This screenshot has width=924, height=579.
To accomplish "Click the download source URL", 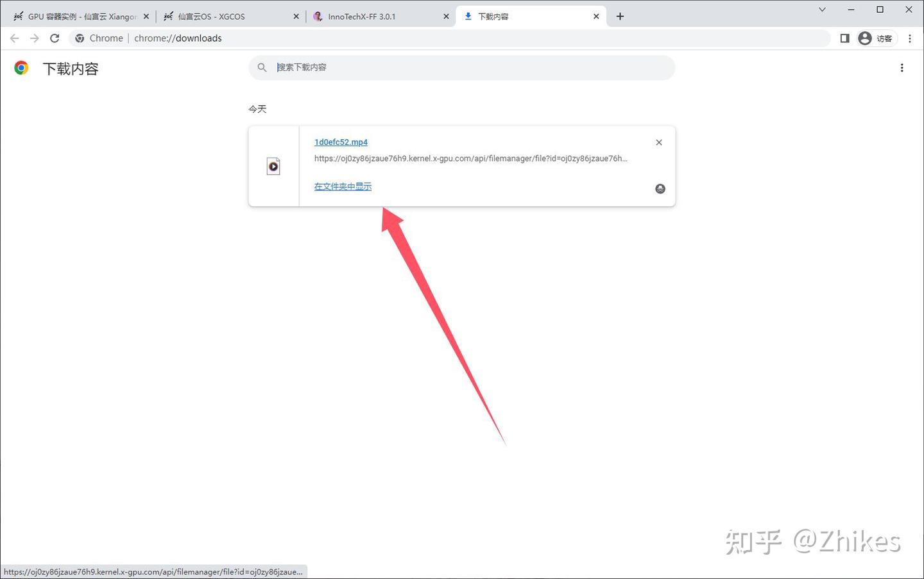I will click(471, 158).
